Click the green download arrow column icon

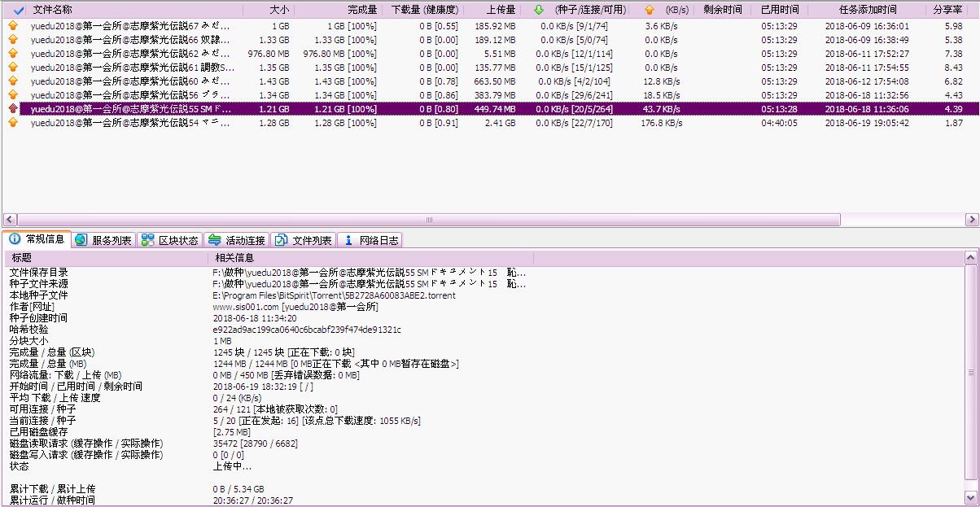click(x=539, y=10)
